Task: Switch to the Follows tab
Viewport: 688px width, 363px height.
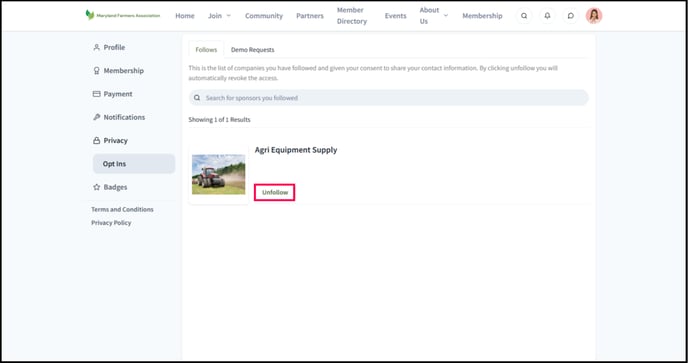Action: pos(206,50)
